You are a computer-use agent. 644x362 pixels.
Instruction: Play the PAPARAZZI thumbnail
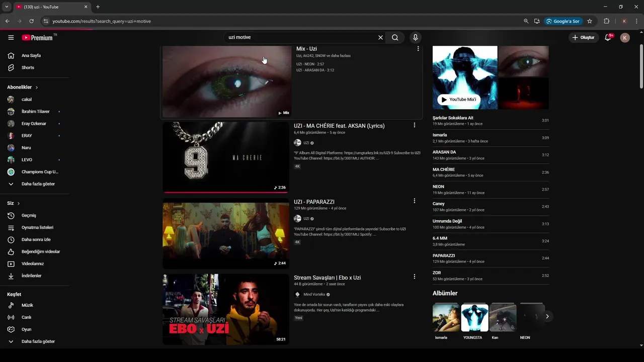[x=226, y=233]
